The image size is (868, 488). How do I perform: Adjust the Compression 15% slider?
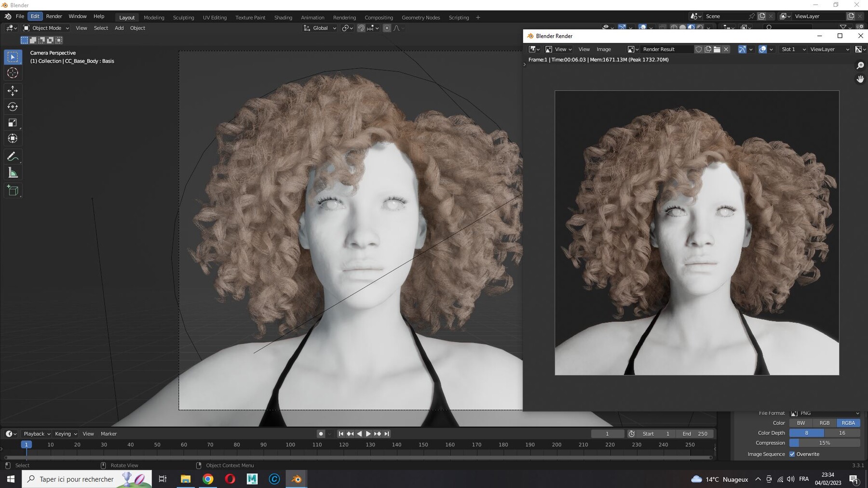point(825,443)
